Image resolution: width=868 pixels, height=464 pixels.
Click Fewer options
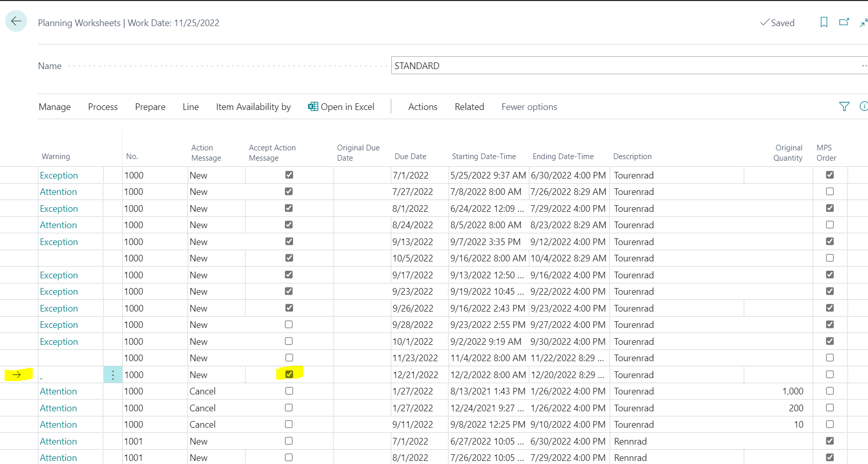coord(529,107)
